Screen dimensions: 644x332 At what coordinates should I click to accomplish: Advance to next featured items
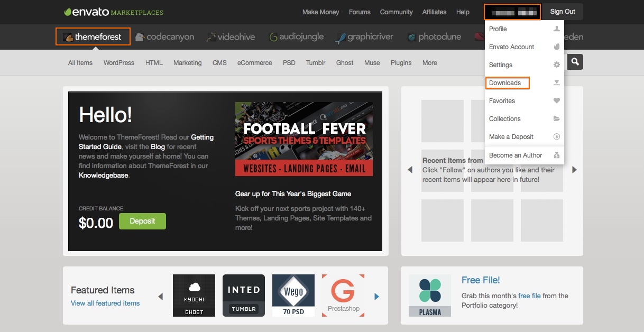pos(376,297)
